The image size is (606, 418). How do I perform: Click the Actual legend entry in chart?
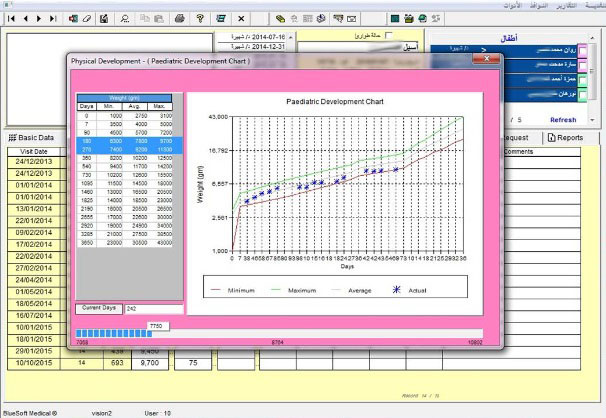[410, 290]
